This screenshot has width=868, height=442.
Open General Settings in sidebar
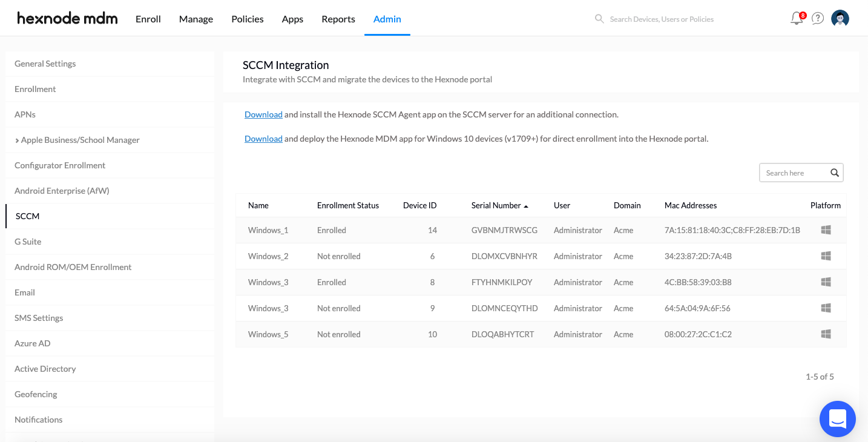(x=110, y=64)
